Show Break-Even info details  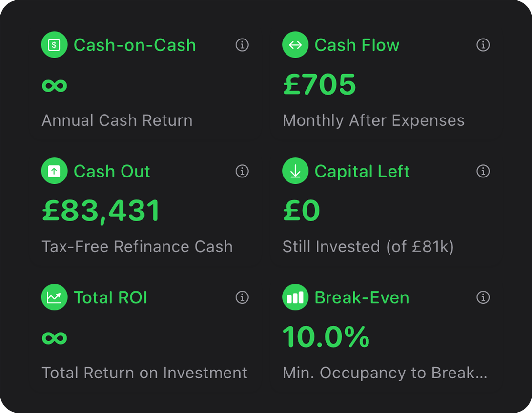[483, 297]
